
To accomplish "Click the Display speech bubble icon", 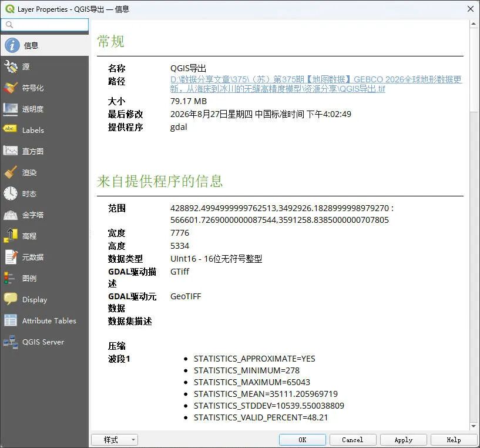I will pos(11,299).
